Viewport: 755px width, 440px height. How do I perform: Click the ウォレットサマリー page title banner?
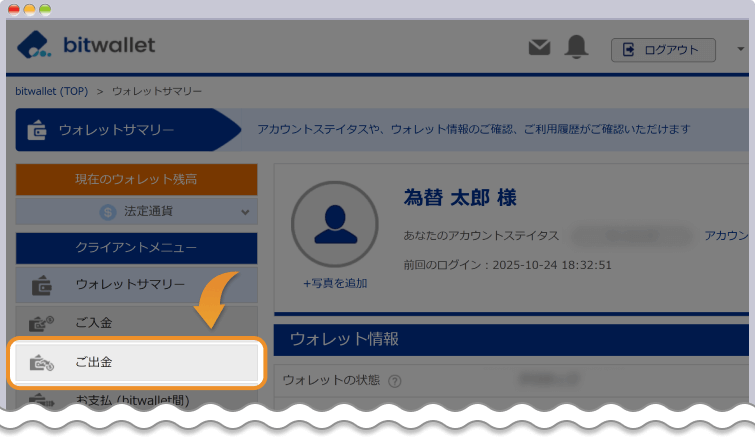128,130
